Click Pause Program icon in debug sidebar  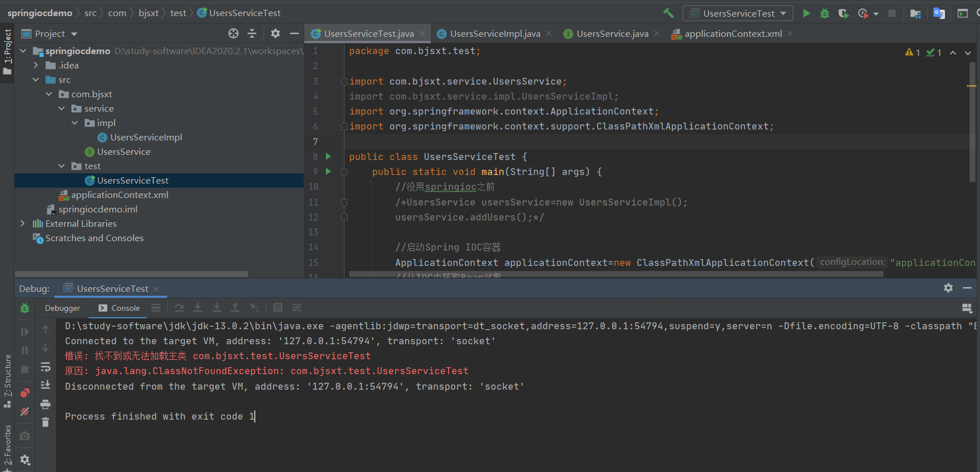pyautogui.click(x=25, y=350)
